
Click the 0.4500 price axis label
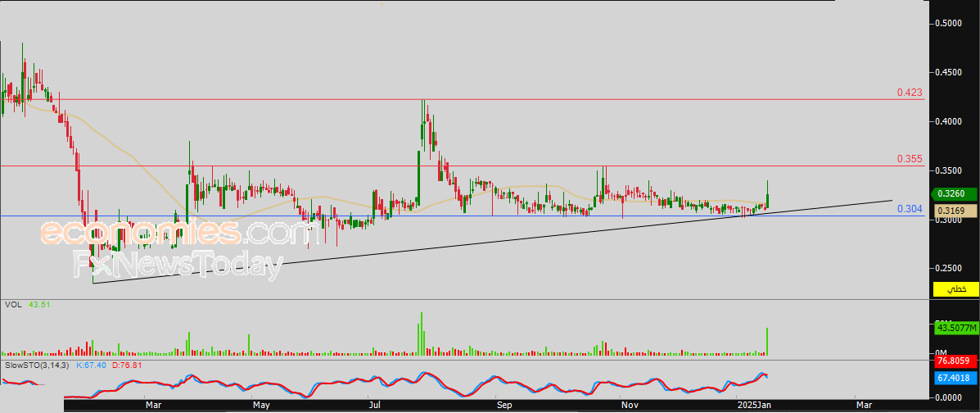click(x=947, y=73)
